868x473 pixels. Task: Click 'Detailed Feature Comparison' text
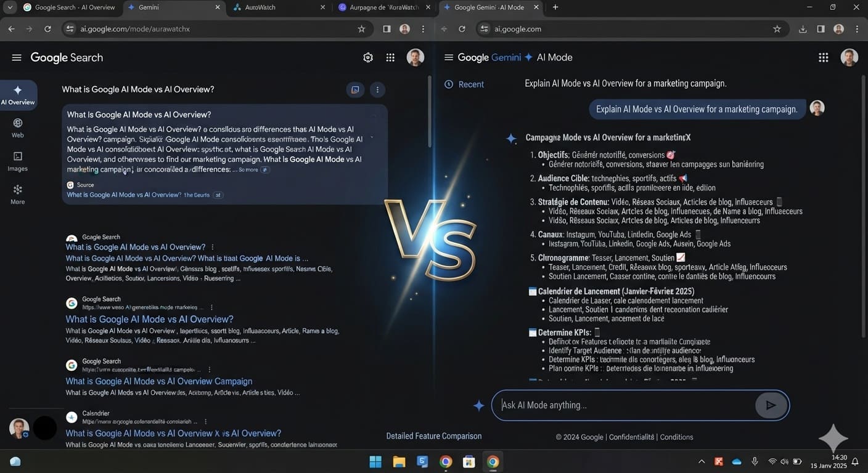tap(434, 436)
